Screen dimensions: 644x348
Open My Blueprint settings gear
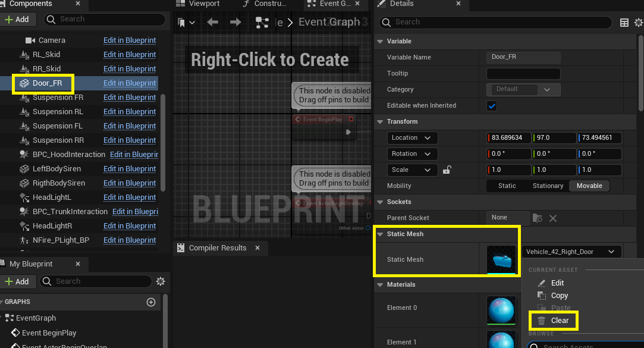[x=160, y=281]
